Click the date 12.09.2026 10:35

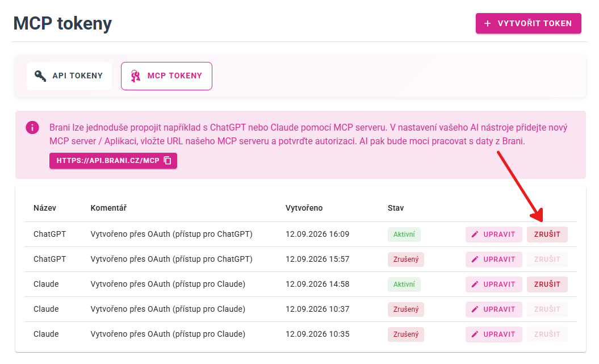pos(317,334)
